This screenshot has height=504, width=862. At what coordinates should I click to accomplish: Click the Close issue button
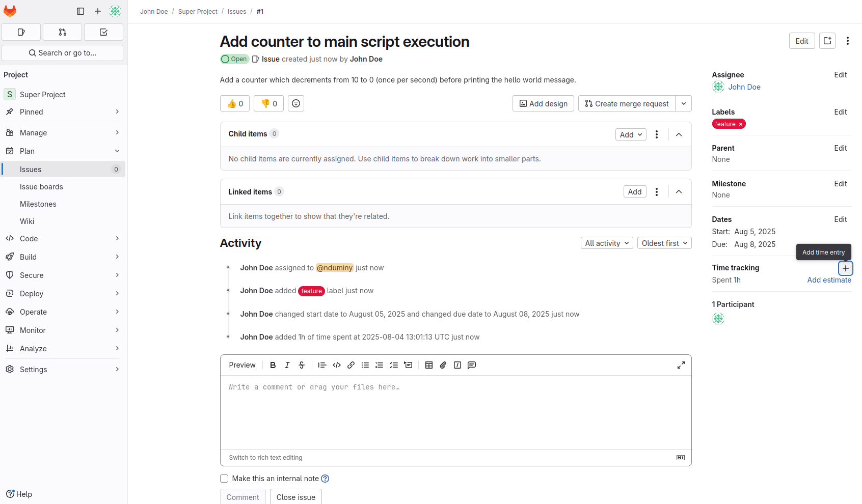coord(296,497)
